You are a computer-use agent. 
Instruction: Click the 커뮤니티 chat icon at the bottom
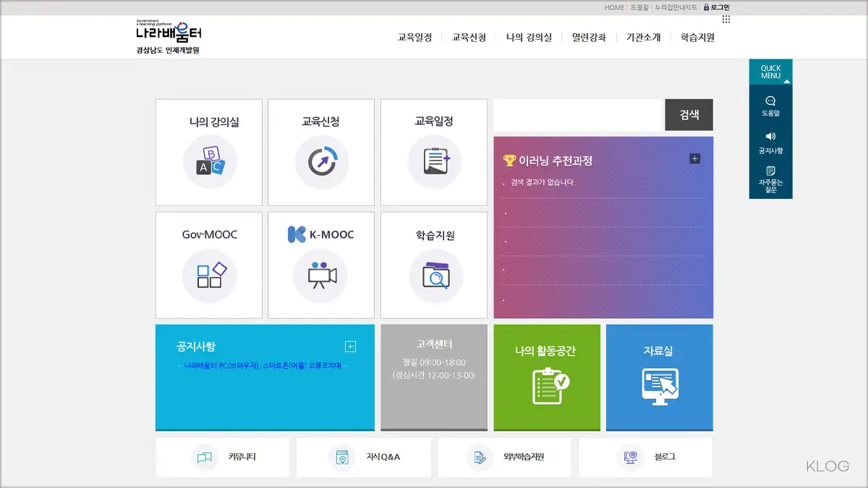(x=203, y=458)
